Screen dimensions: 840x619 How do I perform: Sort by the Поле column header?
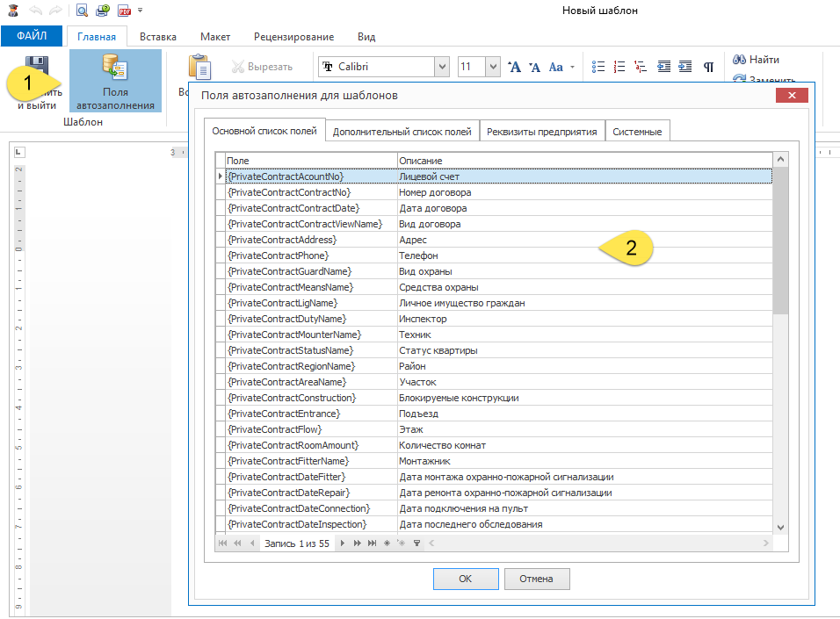[311, 161]
